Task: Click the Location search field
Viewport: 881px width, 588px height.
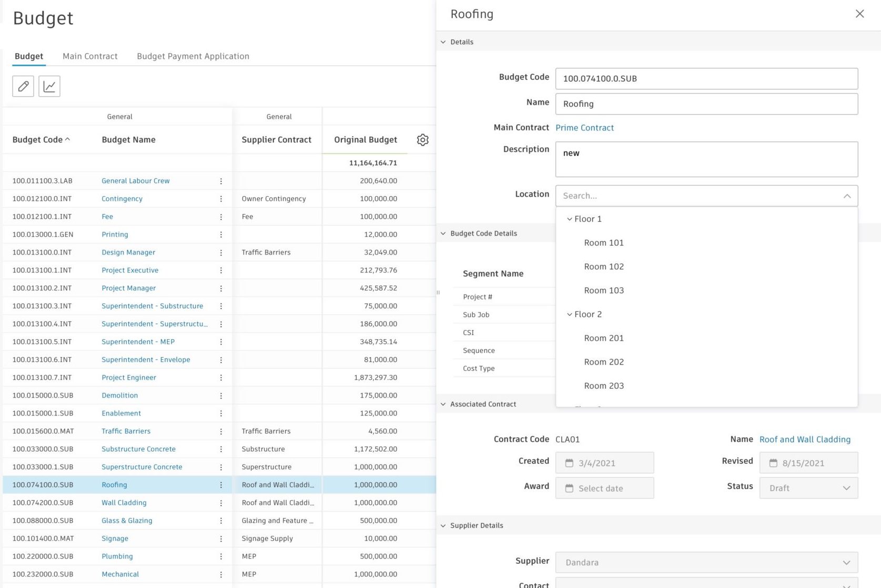Action: [707, 196]
